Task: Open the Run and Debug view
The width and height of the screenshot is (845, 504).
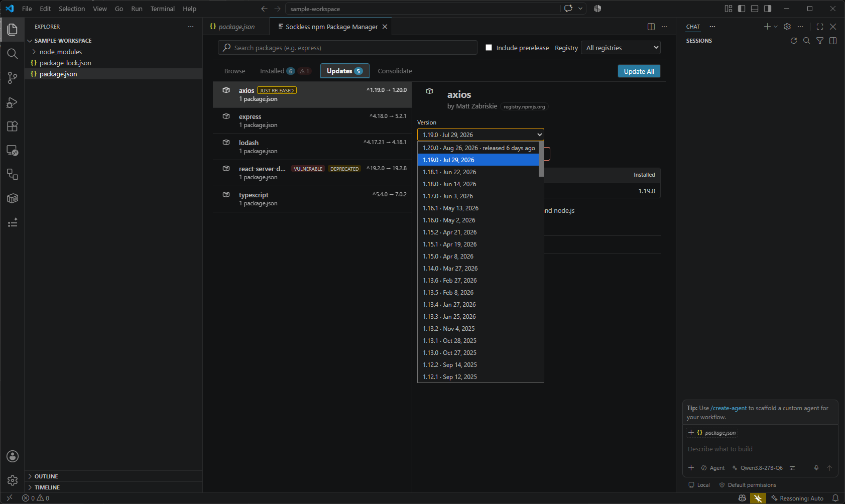Action: coord(13,102)
